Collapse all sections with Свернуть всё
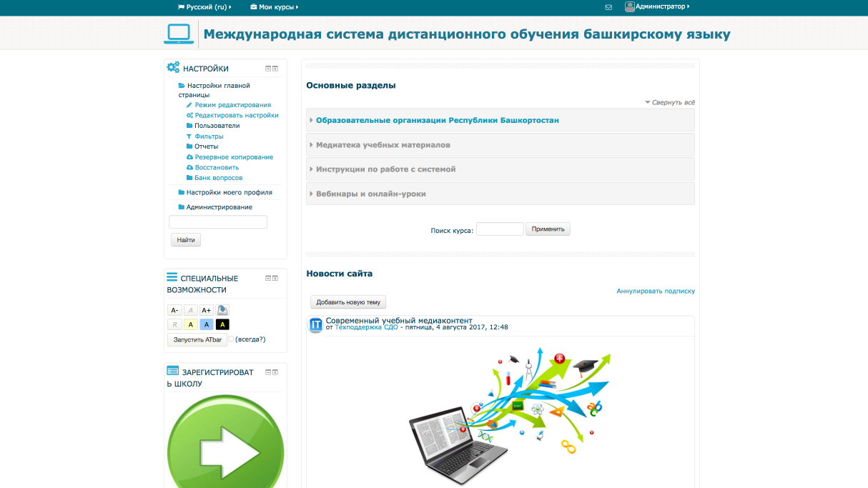 click(x=673, y=102)
